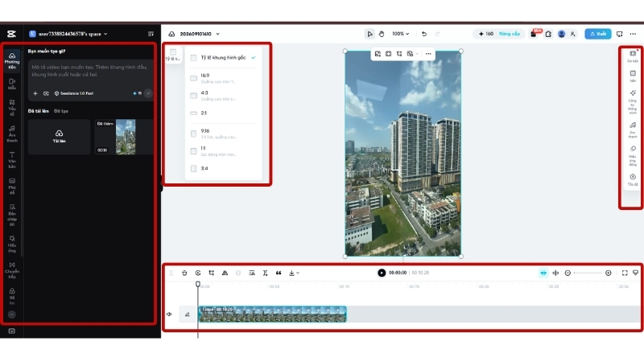Activate the hand pan tool
Viewport: 644px width, 362px height.
click(x=381, y=34)
